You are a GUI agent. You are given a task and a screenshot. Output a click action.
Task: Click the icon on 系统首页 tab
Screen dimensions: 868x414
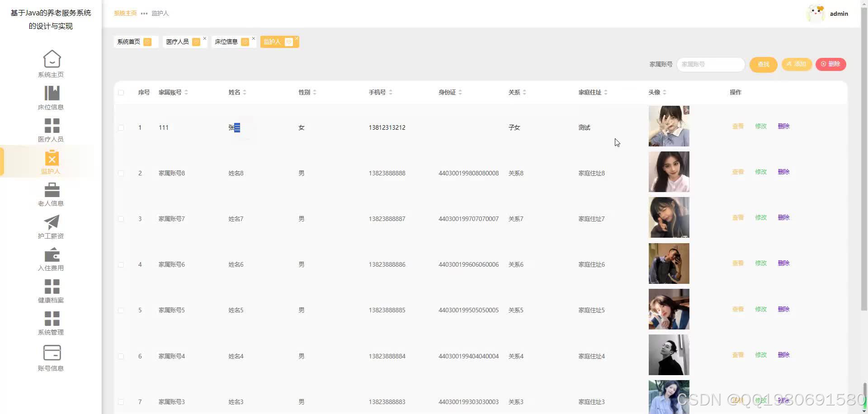pos(147,42)
